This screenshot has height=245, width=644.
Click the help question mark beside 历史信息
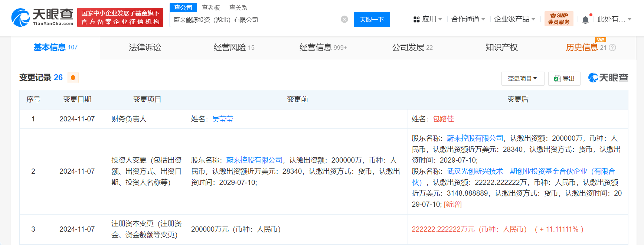(x=612, y=48)
